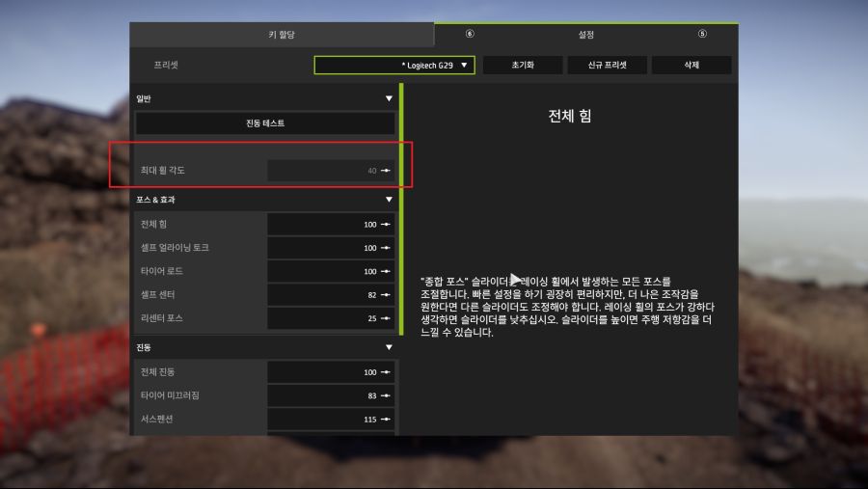Image resolution: width=868 pixels, height=489 pixels.
Task: Click the 서스펜션 label
Action: coord(156,420)
